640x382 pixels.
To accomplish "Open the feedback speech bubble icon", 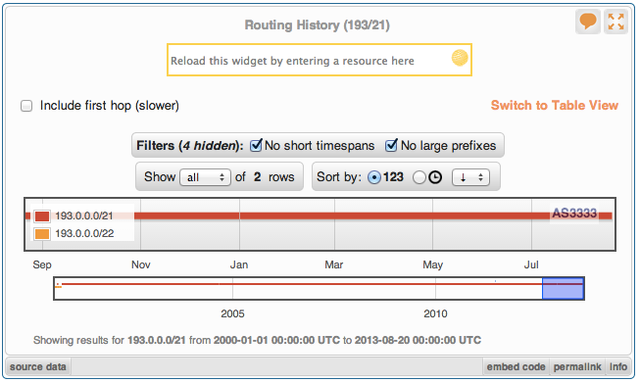I will coord(588,21).
